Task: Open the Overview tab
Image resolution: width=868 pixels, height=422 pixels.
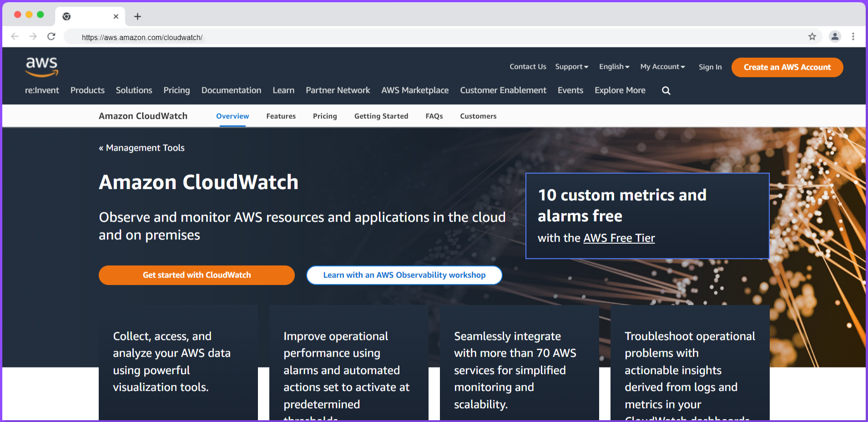Action: [x=232, y=116]
